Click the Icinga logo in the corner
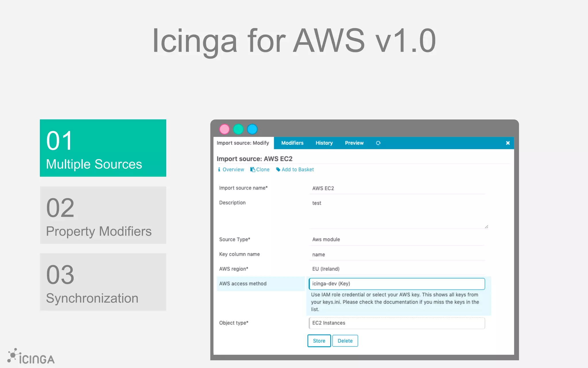This screenshot has height=368, width=588. (31, 357)
